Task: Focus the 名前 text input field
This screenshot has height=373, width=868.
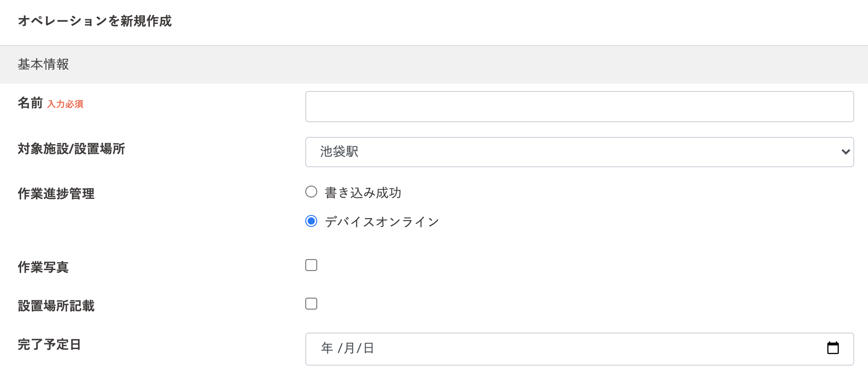Action: click(579, 107)
